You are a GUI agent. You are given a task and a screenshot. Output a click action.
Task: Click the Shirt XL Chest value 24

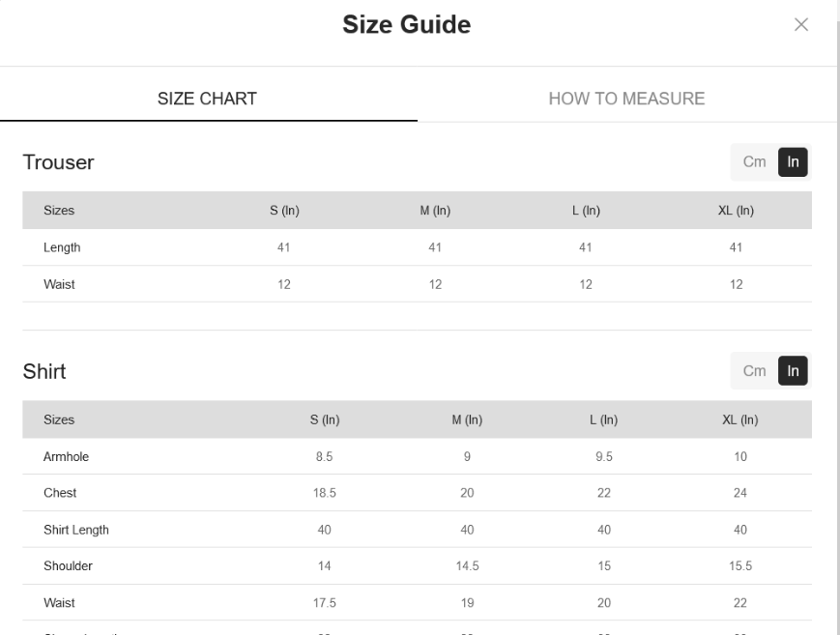(x=740, y=493)
